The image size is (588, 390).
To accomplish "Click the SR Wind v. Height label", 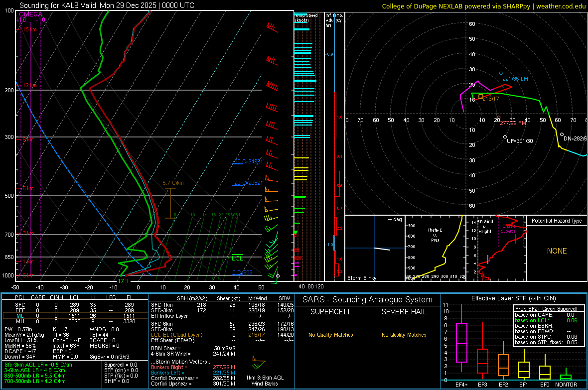I will 485,227.
